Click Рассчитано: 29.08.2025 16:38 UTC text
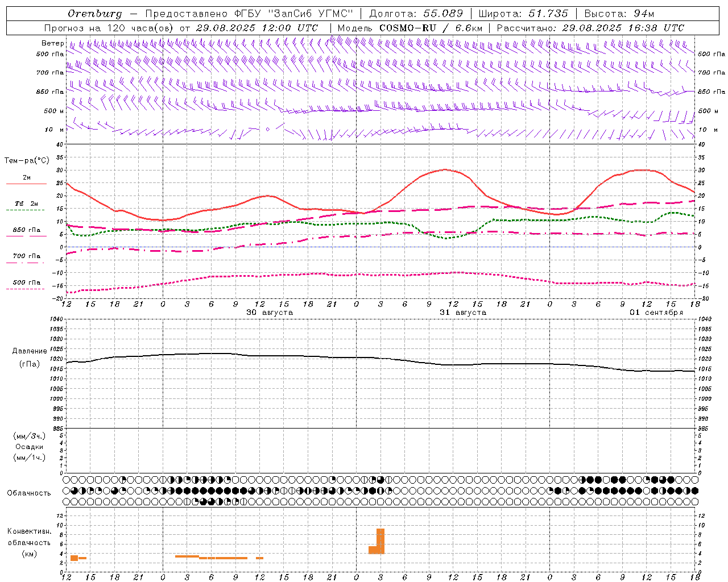This screenshot has width=728, height=582. click(x=590, y=28)
